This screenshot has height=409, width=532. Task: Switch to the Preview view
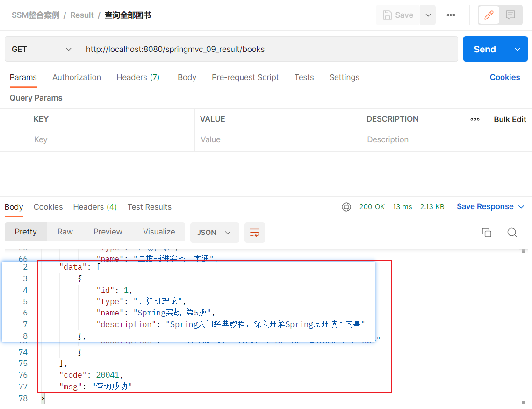(108, 232)
